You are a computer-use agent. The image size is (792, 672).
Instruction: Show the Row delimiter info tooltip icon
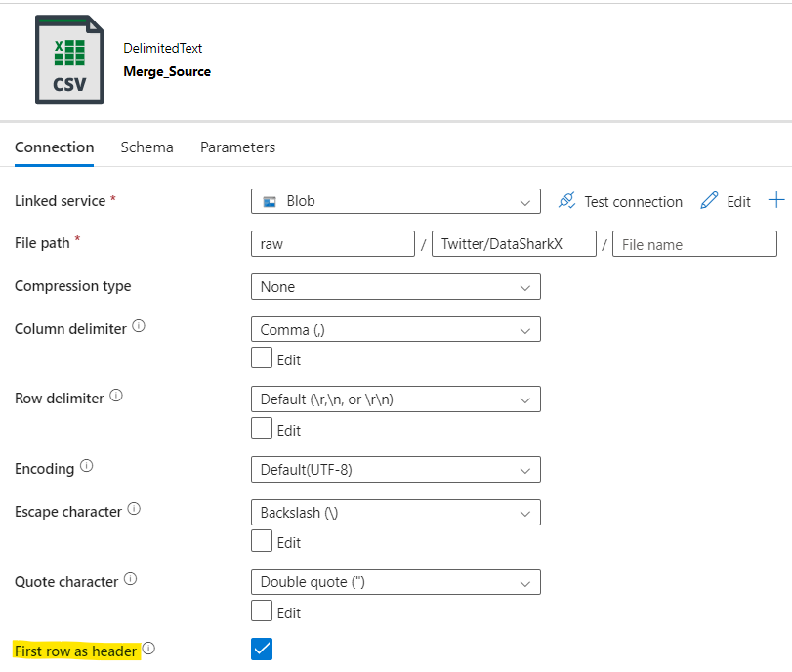(116, 396)
